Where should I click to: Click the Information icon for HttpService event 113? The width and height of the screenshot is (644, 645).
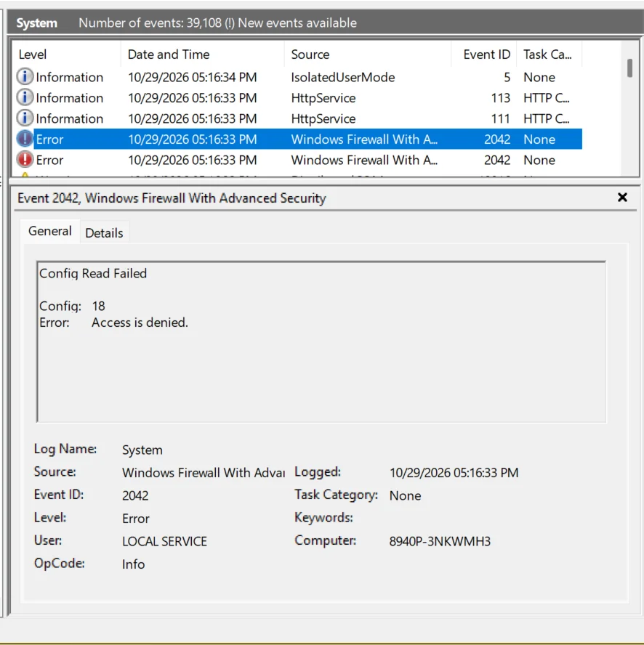(25, 97)
